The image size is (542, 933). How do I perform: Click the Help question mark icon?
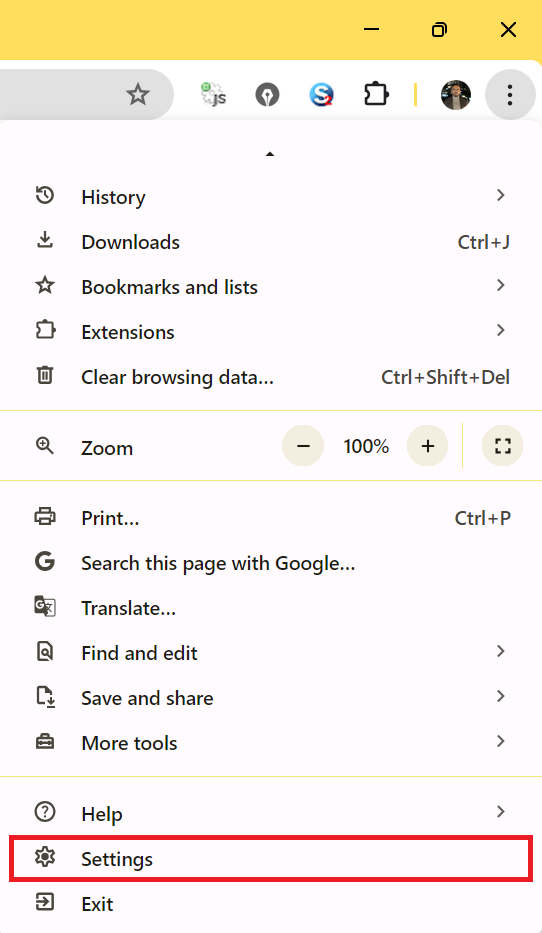pyautogui.click(x=45, y=812)
